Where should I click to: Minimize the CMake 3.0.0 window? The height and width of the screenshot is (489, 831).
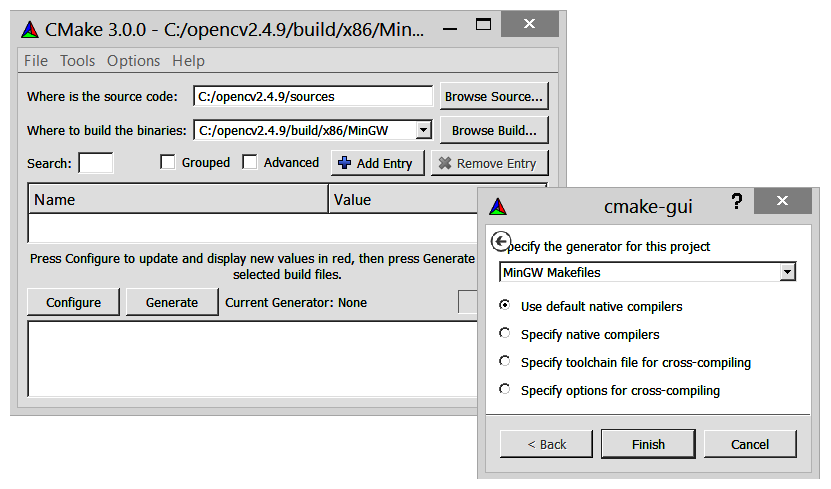(x=450, y=30)
